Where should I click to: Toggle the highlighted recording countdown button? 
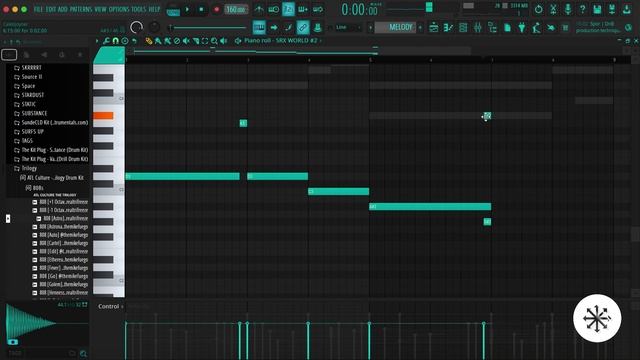click(x=288, y=9)
